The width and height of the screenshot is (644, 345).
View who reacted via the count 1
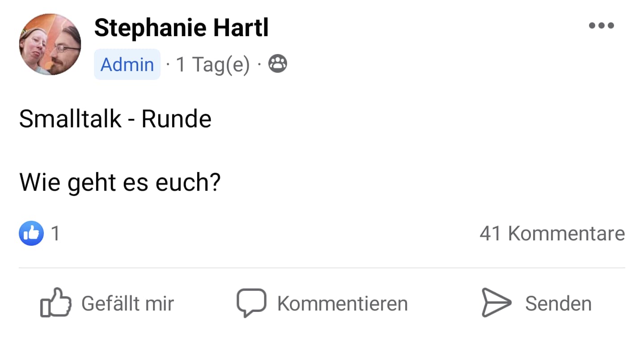pos(55,234)
